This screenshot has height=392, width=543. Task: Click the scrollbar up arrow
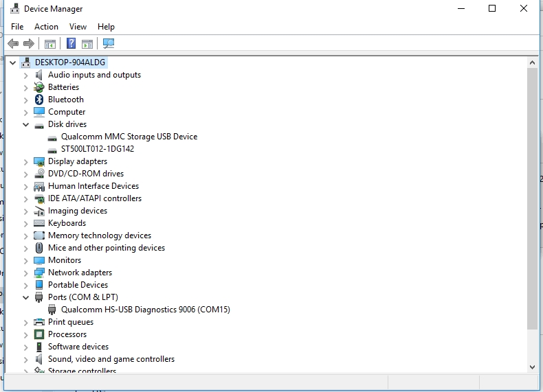(x=532, y=62)
